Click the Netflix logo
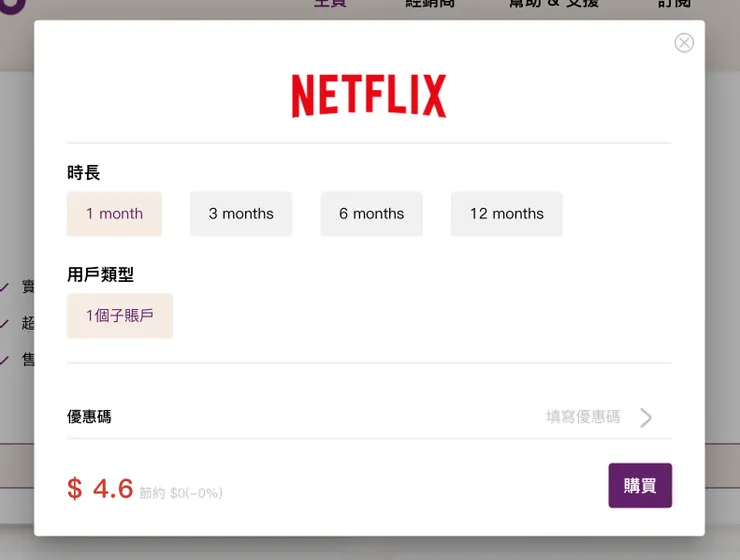 tap(369, 96)
